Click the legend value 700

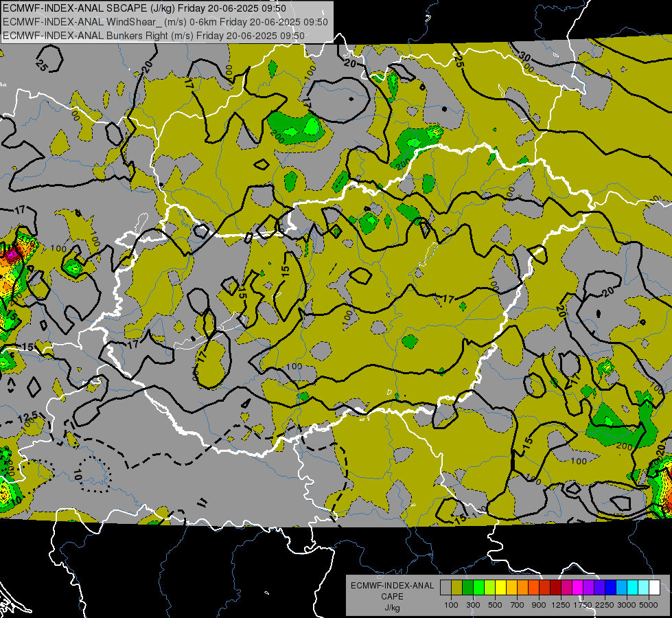518,605
